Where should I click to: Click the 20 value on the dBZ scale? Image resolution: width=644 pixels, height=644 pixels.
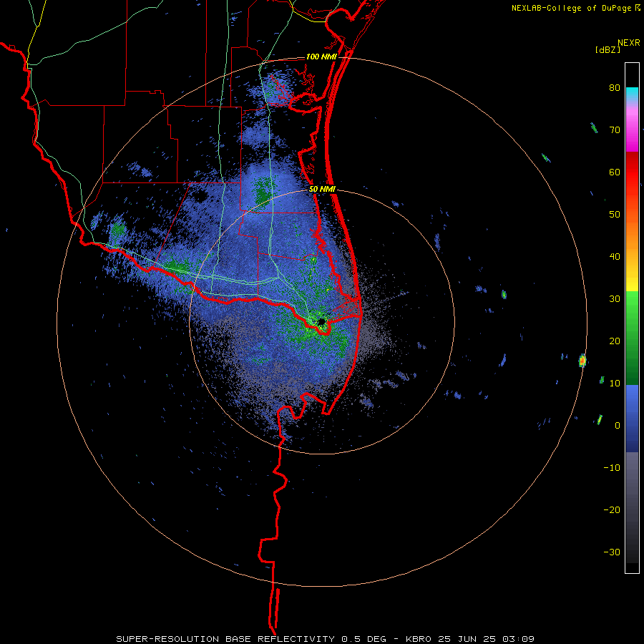click(x=615, y=341)
